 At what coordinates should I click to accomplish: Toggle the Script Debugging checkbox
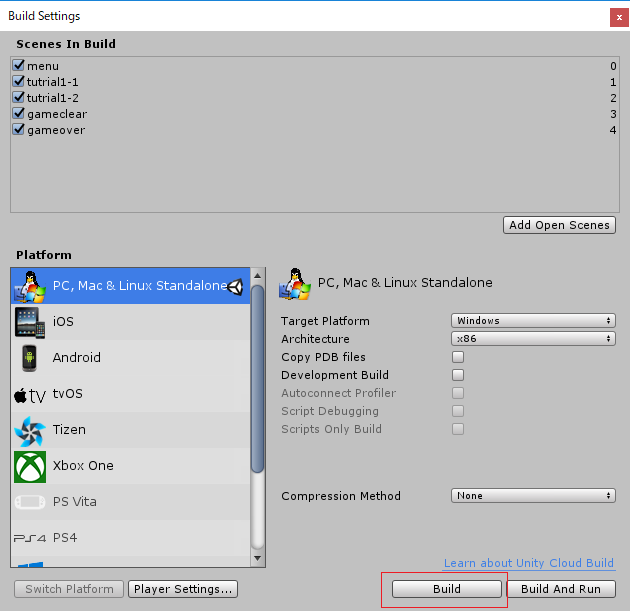(458, 411)
